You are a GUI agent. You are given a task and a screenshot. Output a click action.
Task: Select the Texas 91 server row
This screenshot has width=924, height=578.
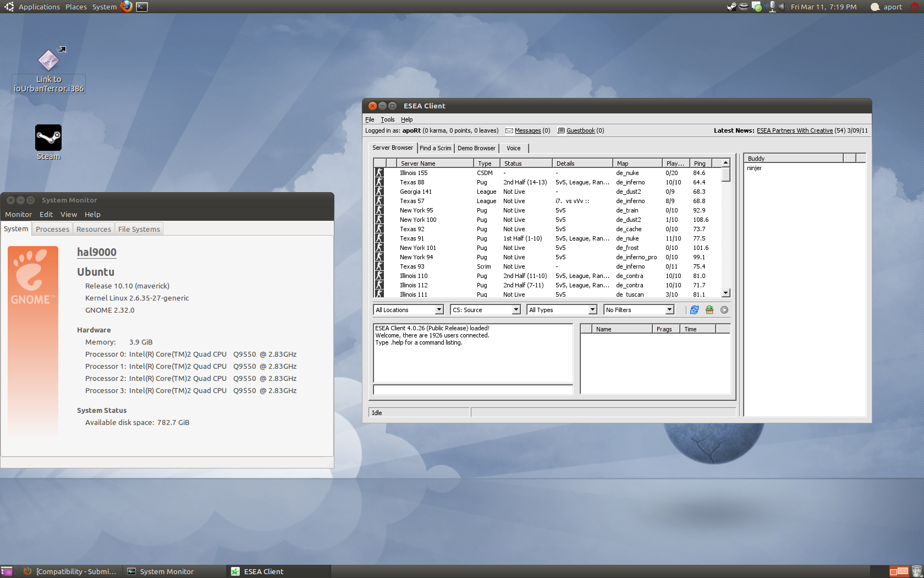(547, 238)
